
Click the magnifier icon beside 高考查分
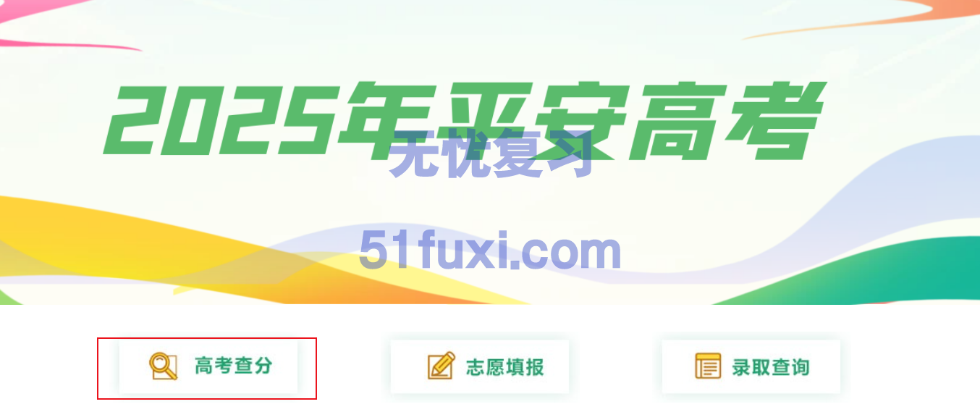pyautogui.click(x=163, y=366)
